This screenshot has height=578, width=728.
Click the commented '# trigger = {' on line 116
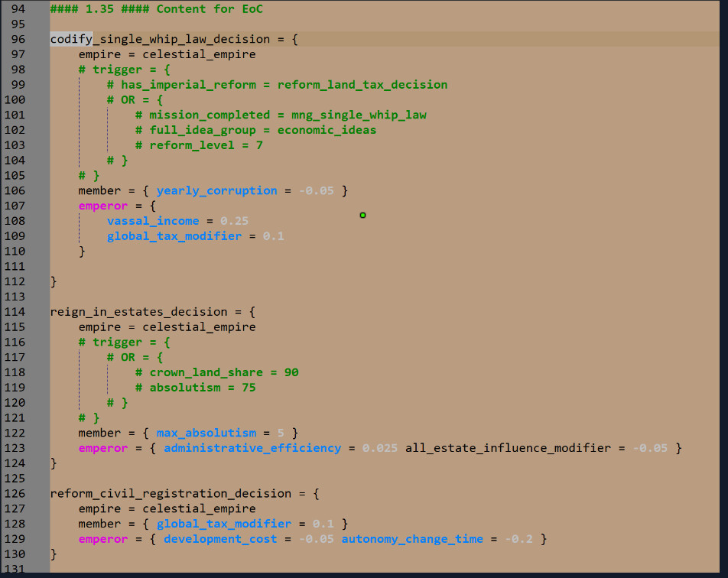pyautogui.click(x=125, y=343)
